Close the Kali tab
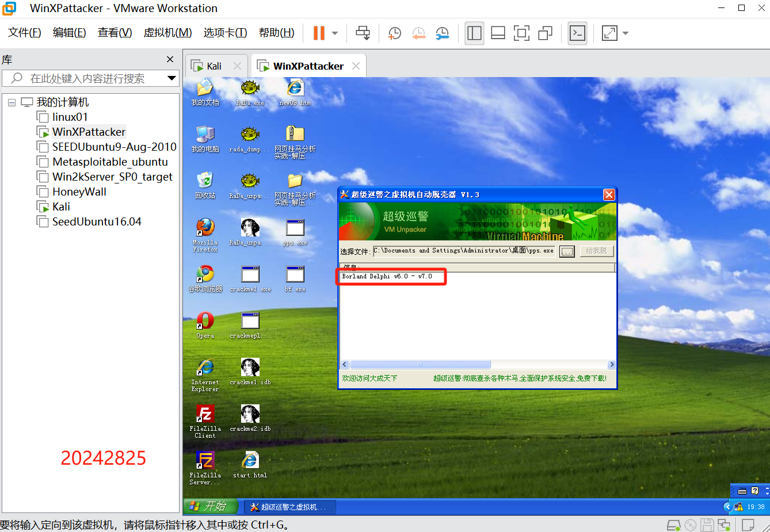Screen dimensions: 770x532 237,66
